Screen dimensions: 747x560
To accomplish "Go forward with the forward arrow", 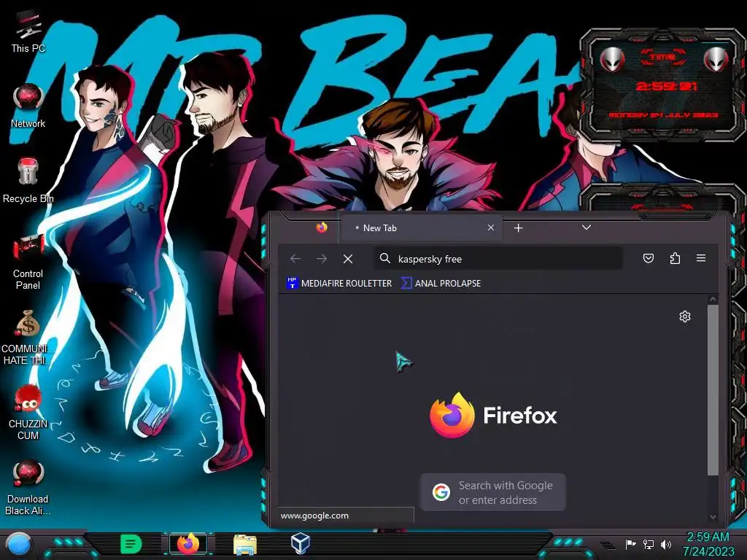I will (322, 259).
